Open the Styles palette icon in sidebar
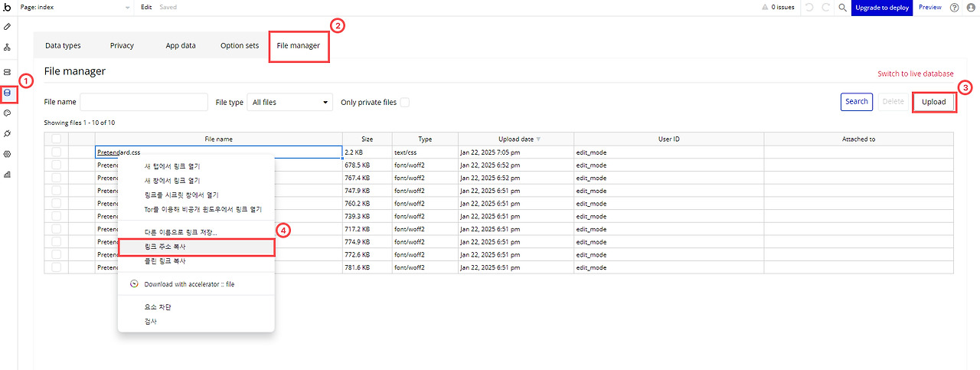Screen dimensions: 980x370 pyautogui.click(x=8, y=113)
